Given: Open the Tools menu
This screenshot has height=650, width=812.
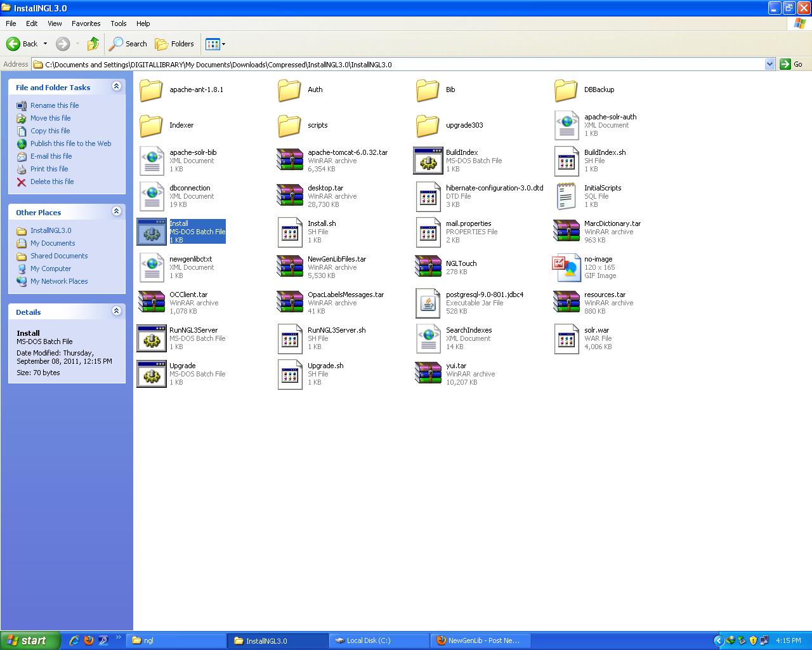Looking at the screenshot, I should (x=119, y=23).
